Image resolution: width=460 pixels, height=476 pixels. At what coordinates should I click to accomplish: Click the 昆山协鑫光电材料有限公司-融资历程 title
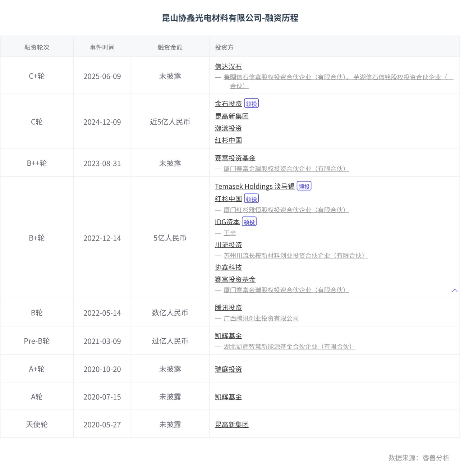point(230,18)
